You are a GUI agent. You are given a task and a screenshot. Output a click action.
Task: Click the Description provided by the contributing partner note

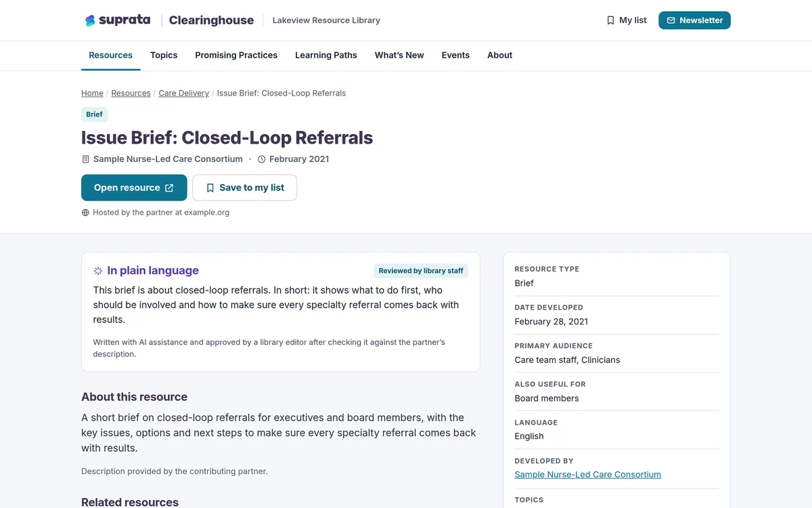point(175,471)
